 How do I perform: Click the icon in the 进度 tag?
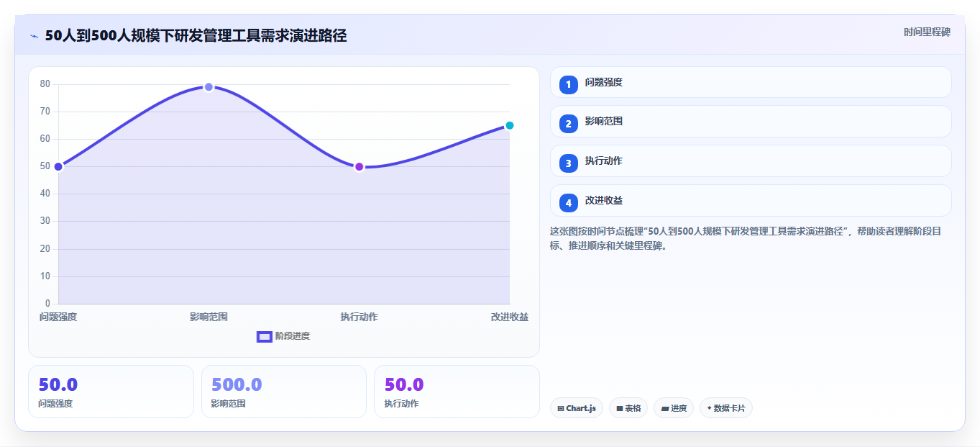(665, 409)
